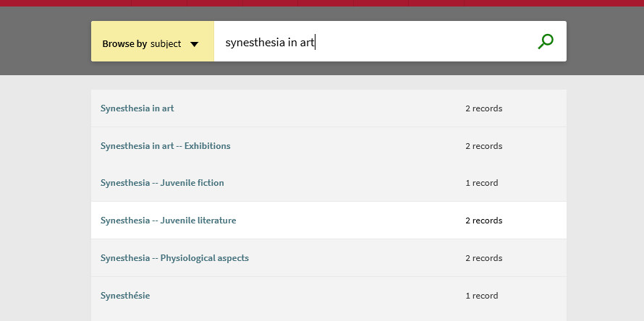Open Synesthesia -- Physiological aspects link

[174, 258]
